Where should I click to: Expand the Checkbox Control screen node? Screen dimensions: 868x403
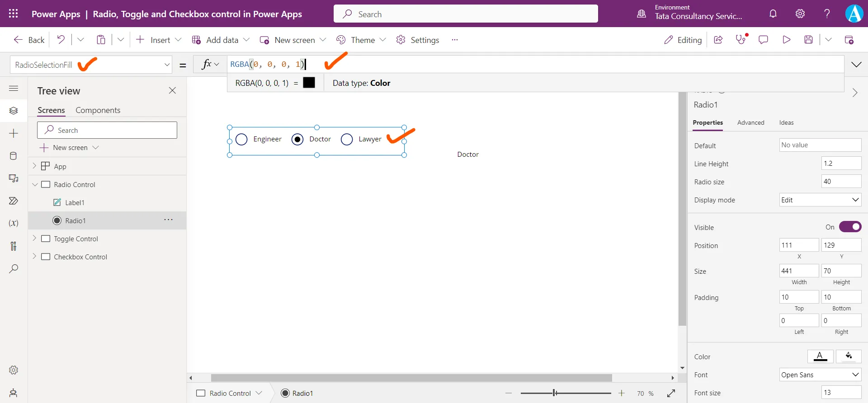pos(34,256)
